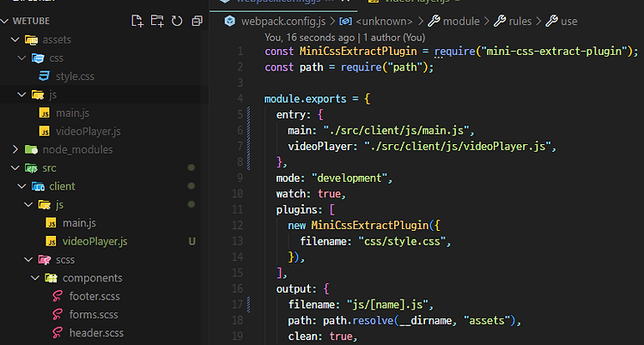This screenshot has height=345, width=644.
Task: Collapse the scss folder
Action: [x=28, y=259]
